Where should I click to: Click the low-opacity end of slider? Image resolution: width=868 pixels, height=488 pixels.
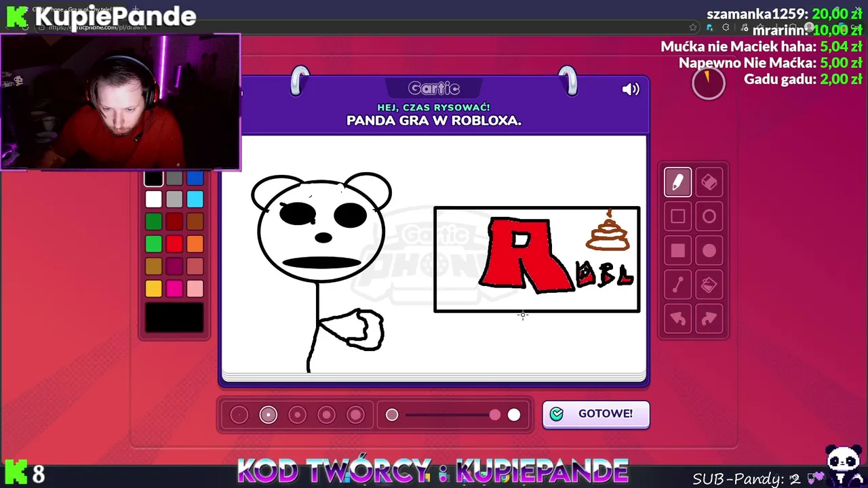coord(392,415)
